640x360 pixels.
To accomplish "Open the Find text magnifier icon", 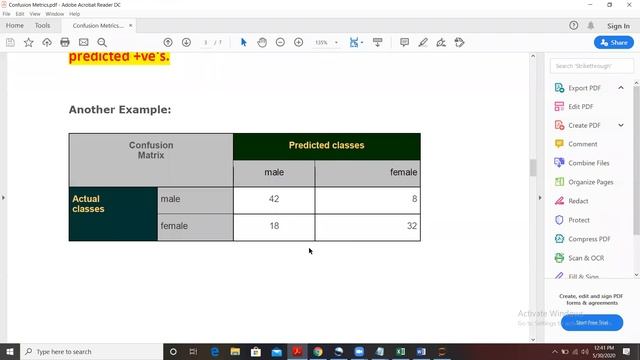I will tap(102, 42).
